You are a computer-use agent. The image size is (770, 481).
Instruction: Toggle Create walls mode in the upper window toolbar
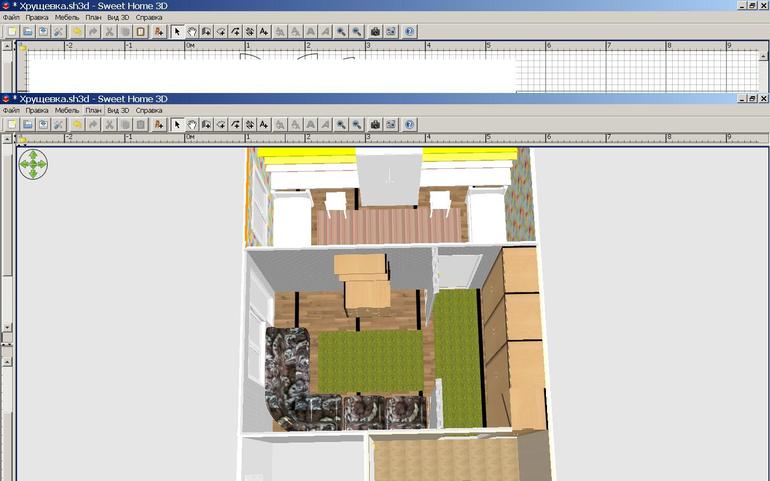(x=206, y=32)
